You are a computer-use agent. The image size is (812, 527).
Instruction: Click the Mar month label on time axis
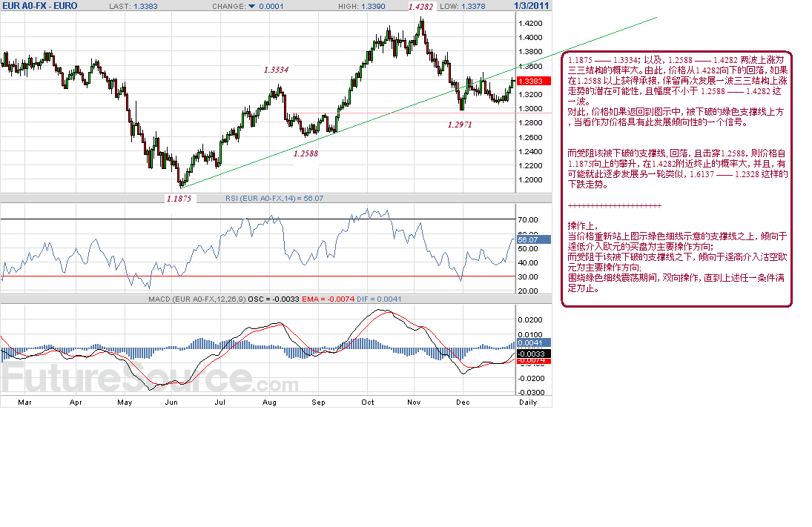tap(24, 402)
